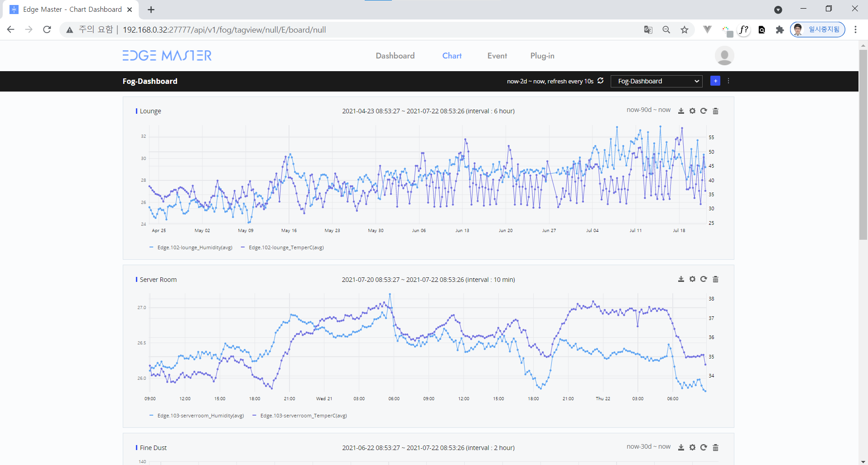Expand the Fog-Dashboard dropdown selector
868x465 pixels.
[656, 81]
